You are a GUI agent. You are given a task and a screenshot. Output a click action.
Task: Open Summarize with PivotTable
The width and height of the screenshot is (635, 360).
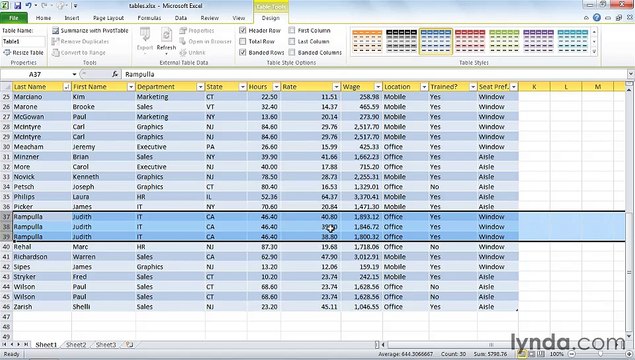coord(90,30)
